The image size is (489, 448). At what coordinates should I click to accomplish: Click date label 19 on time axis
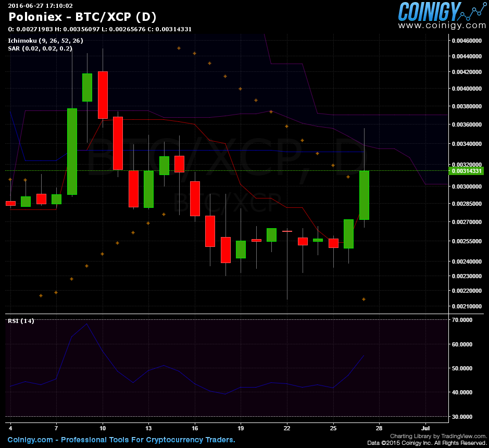pos(241,428)
